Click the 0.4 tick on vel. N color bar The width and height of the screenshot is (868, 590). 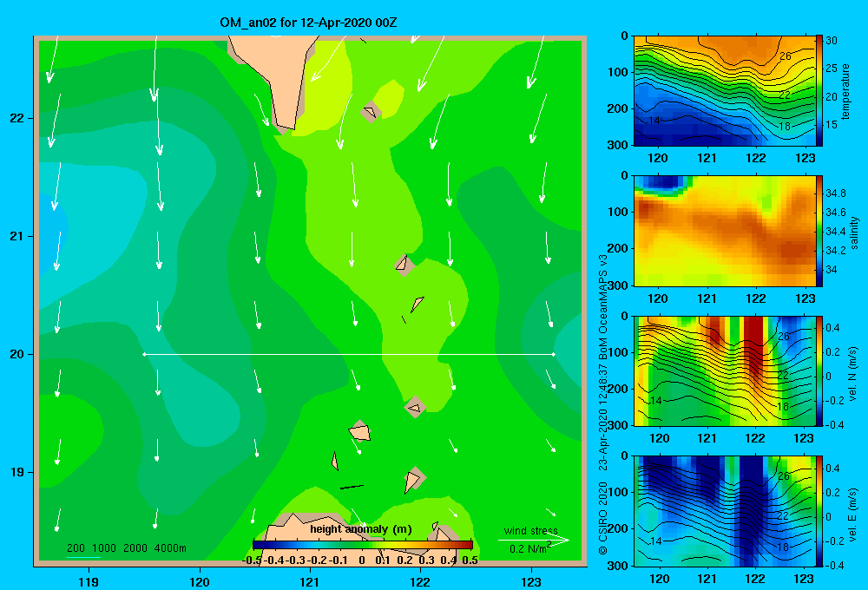[x=832, y=328]
